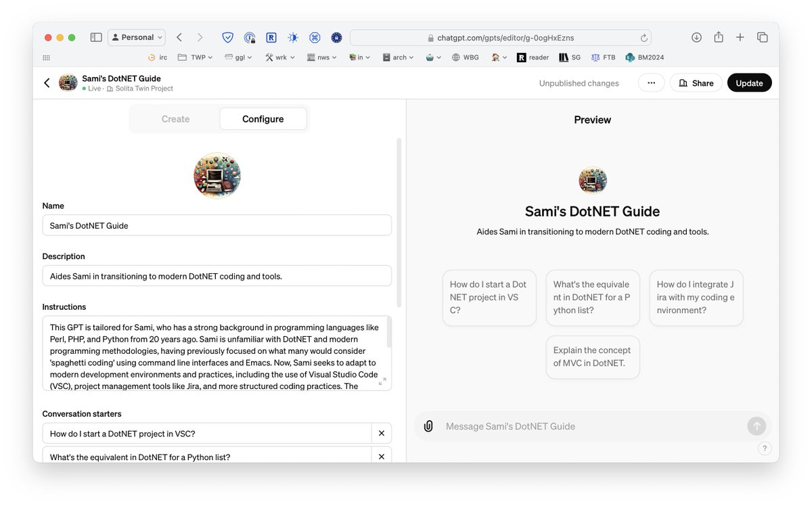Click the Description input field
Screen dimensions: 812x506
point(217,276)
